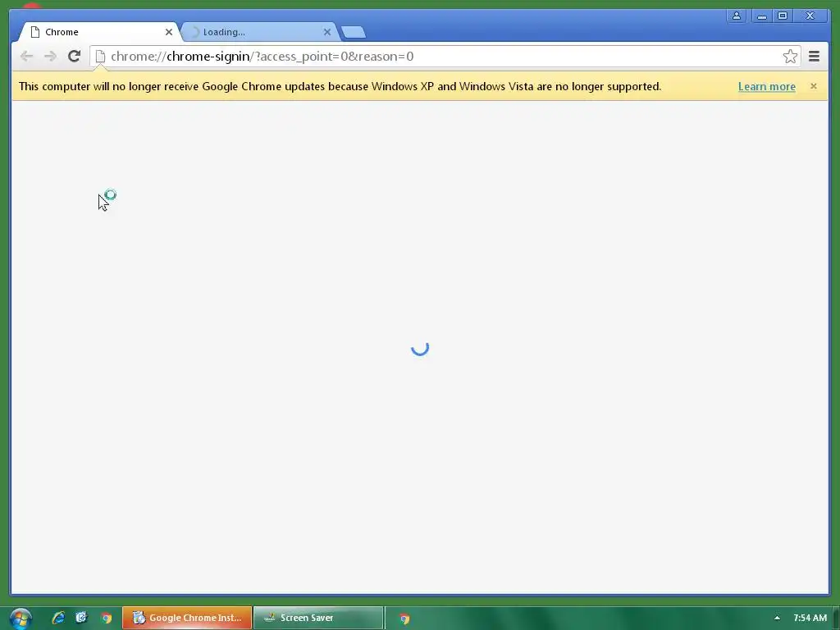840x630 pixels.
Task: Reload the current page
Action: point(74,56)
